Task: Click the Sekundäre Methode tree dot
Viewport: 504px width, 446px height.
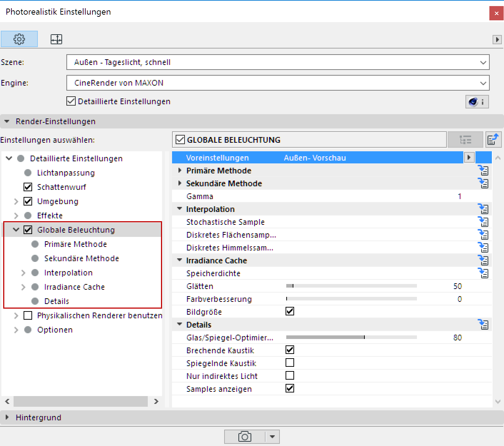Action: (x=35, y=258)
